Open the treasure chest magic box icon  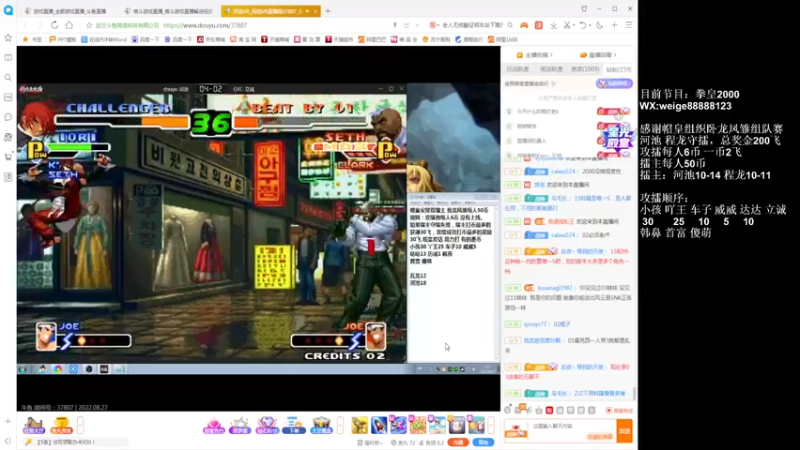click(321, 426)
